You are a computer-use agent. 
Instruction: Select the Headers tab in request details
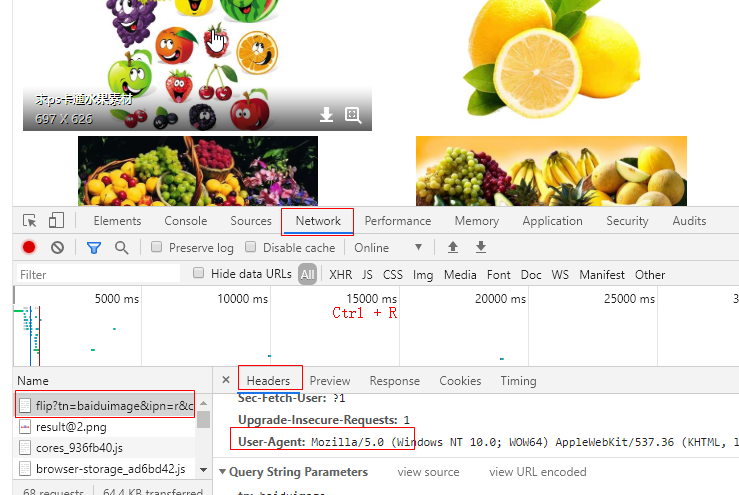click(268, 381)
